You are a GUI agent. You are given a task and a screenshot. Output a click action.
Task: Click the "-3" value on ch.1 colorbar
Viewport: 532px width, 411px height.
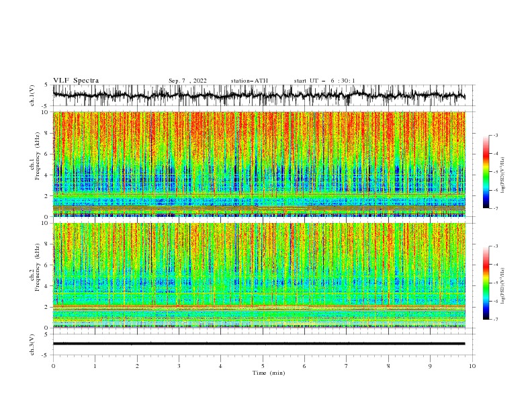[x=496, y=135]
